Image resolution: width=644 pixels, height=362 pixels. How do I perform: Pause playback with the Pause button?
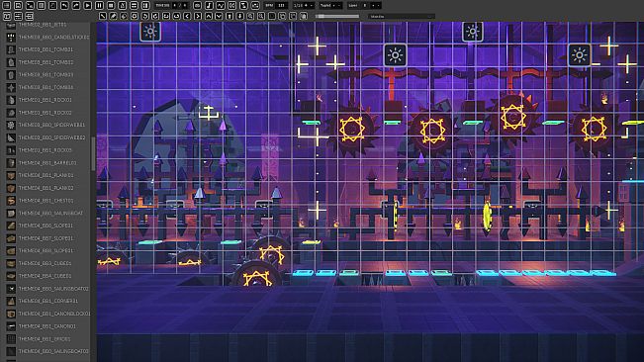pos(99,6)
